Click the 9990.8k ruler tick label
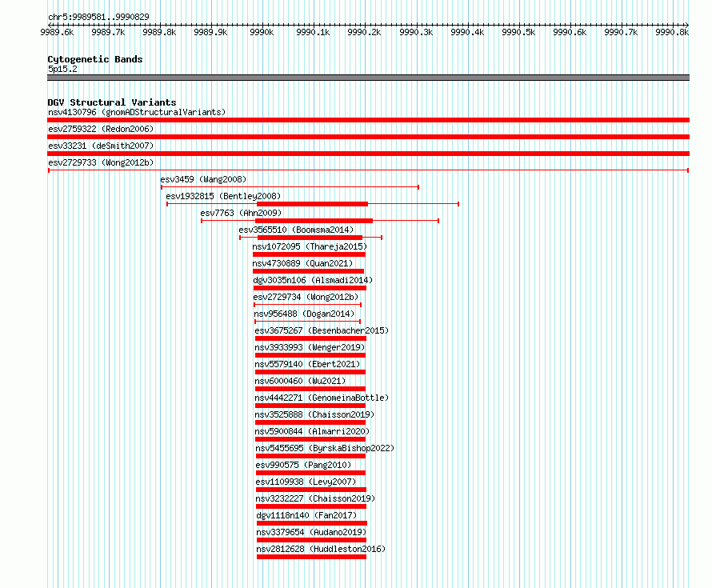712x588 pixels. click(x=672, y=32)
